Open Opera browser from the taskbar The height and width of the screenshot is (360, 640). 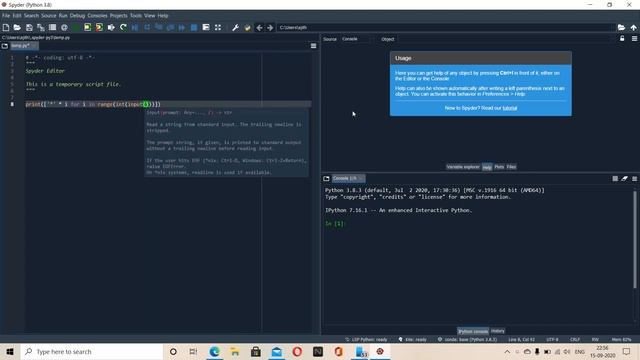coord(297,351)
